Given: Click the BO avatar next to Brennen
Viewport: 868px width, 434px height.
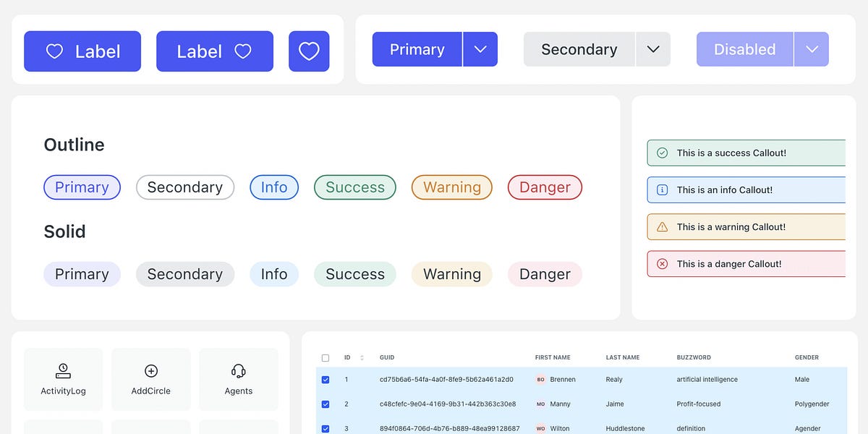Looking at the screenshot, I should coord(540,380).
